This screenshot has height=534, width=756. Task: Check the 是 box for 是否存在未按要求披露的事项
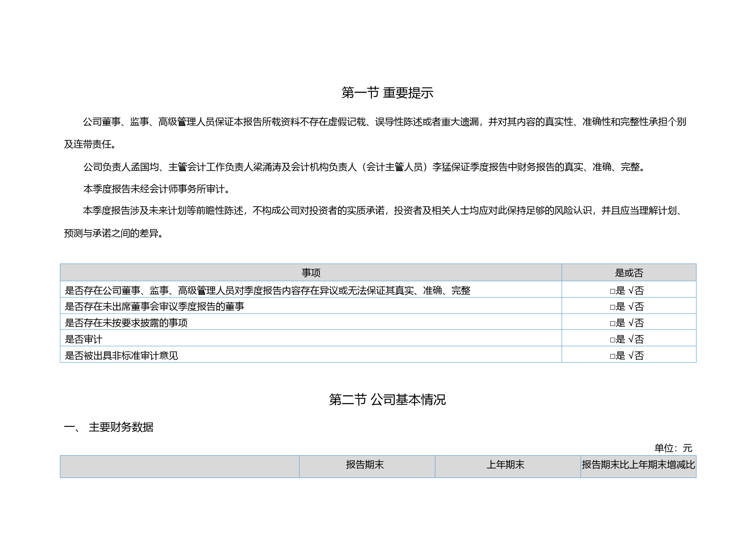(x=612, y=323)
